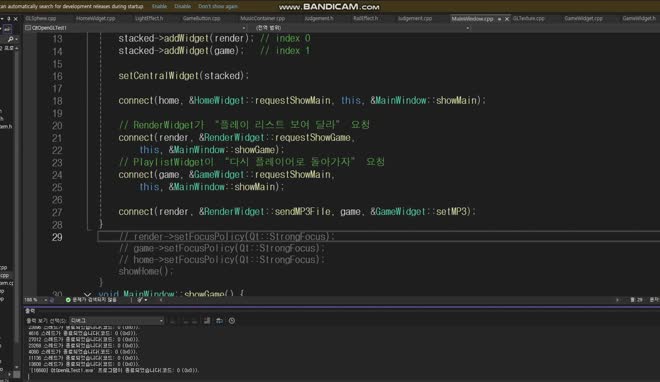Click horizontal scrollbar right arrow

(617, 300)
